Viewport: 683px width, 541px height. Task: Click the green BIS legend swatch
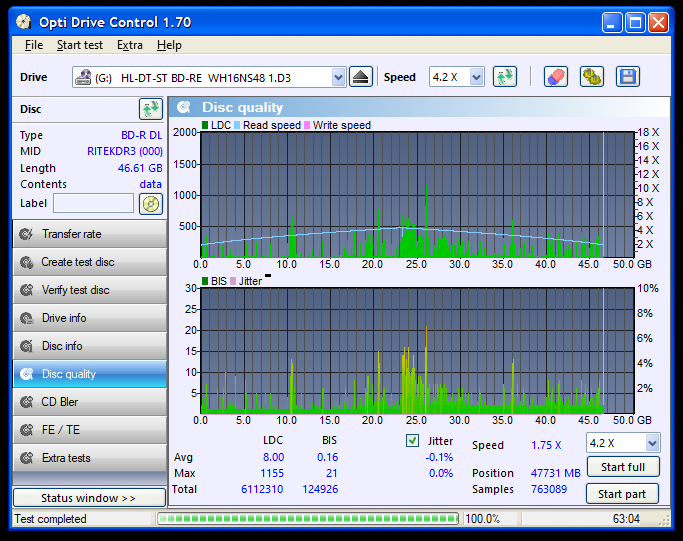pyautogui.click(x=205, y=281)
